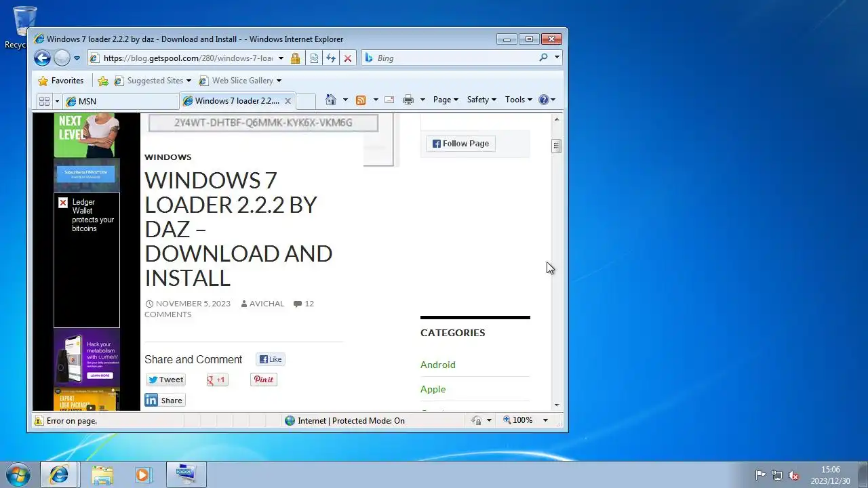The width and height of the screenshot is (868, 488).
Task: Open the Windows Start button
Action: pyautogui.click(x=18, y=474)
